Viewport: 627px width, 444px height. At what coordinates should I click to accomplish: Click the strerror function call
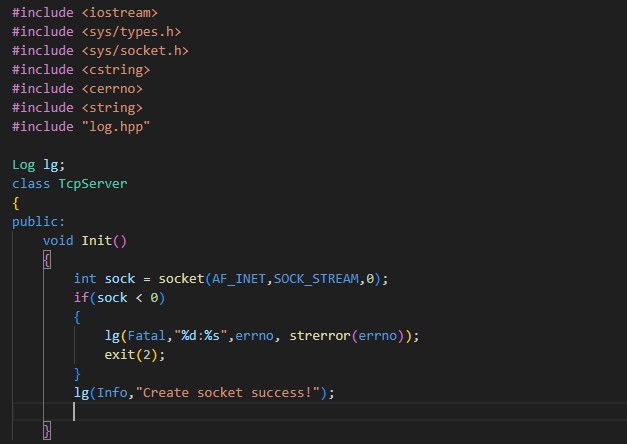(320, 336)
